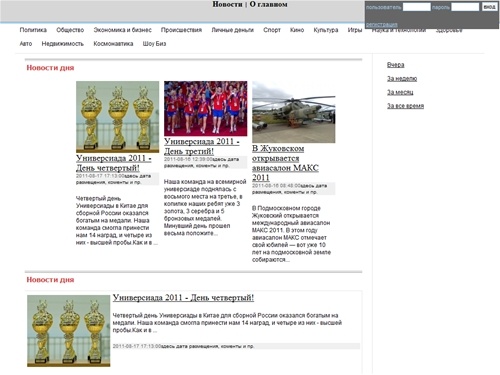Go to the Недвижимость section
Screen dimensions: 500x375
point(63,44)
